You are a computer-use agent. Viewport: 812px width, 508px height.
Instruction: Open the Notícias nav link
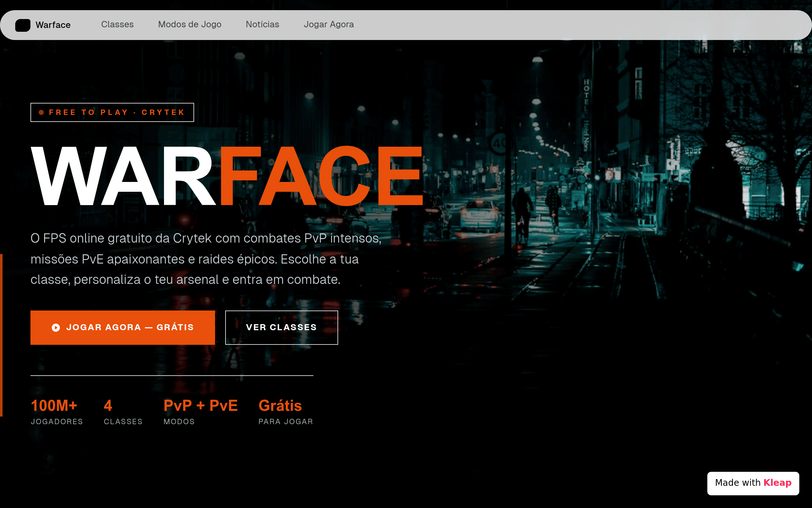point(262,24)
